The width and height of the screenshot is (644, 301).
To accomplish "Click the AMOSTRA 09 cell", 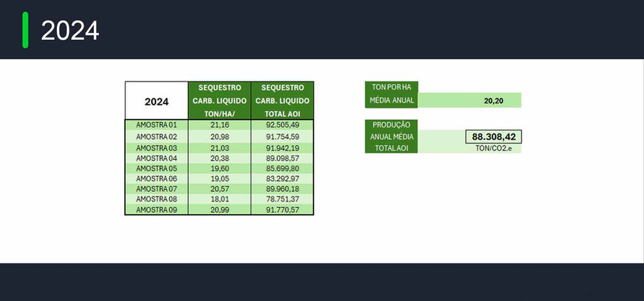I will pos(156,210).
